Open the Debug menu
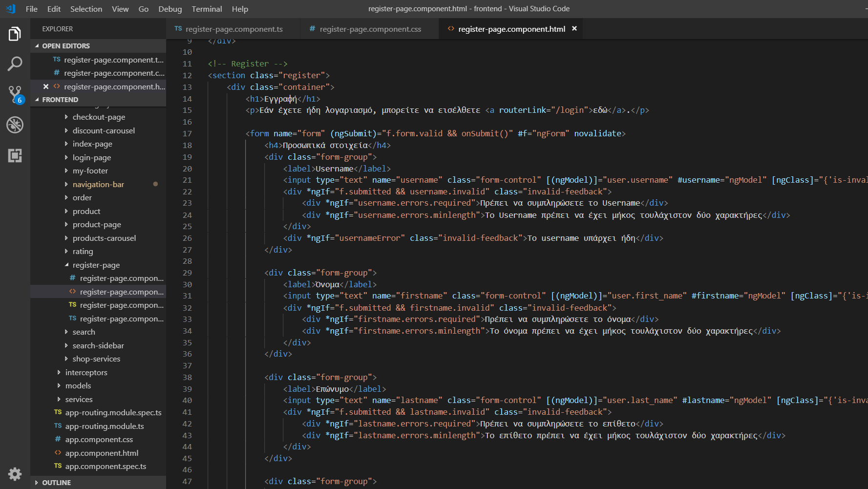The image size is (868, 489). click(x=170, y=9)
